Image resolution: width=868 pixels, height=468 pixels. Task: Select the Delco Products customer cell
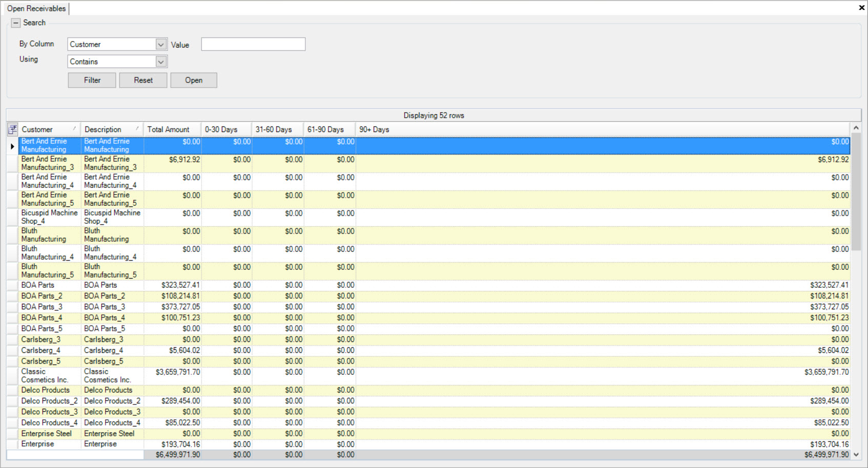point(50,391)
